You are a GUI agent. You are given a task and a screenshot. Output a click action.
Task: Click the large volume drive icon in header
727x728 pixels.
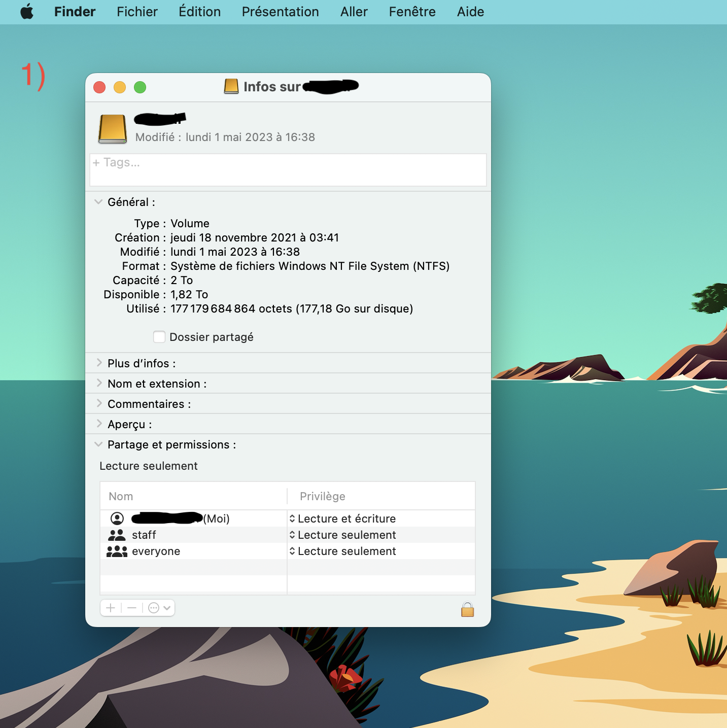coord(113,129)
